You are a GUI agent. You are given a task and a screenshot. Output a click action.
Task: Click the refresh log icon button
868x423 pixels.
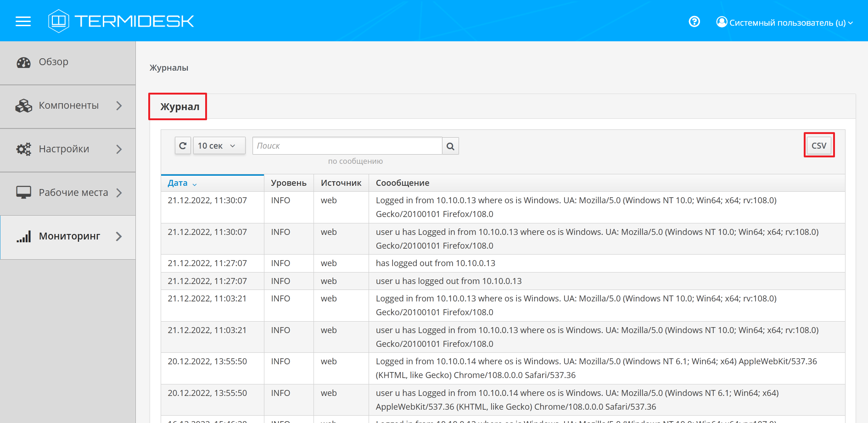[183, 146]
